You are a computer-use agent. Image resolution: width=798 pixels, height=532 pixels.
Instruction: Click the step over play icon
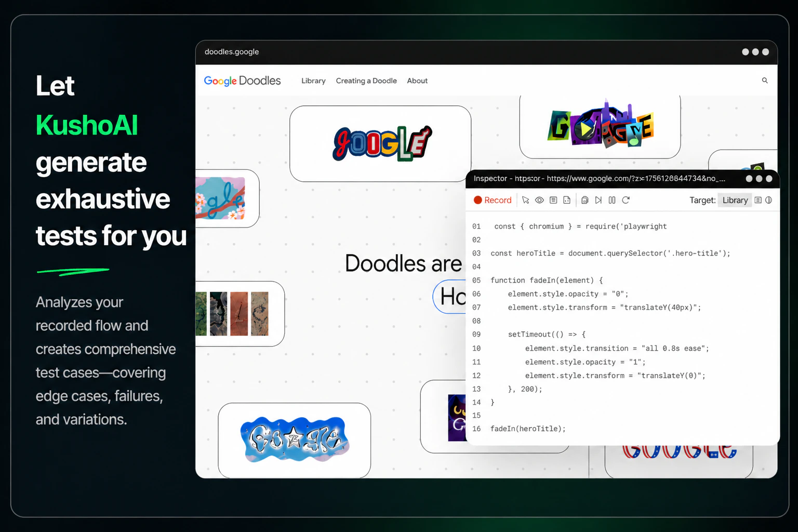pyautogui.click(x=598, y=200)
